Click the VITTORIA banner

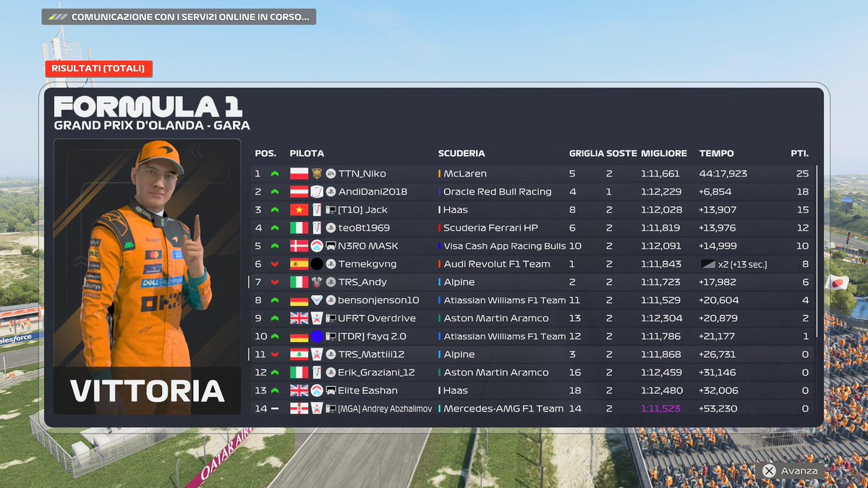[x=148, y=390]
